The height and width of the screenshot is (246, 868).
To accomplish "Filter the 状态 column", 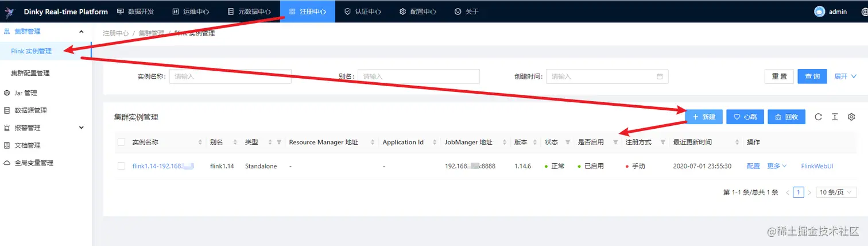I will coord(567,142).
